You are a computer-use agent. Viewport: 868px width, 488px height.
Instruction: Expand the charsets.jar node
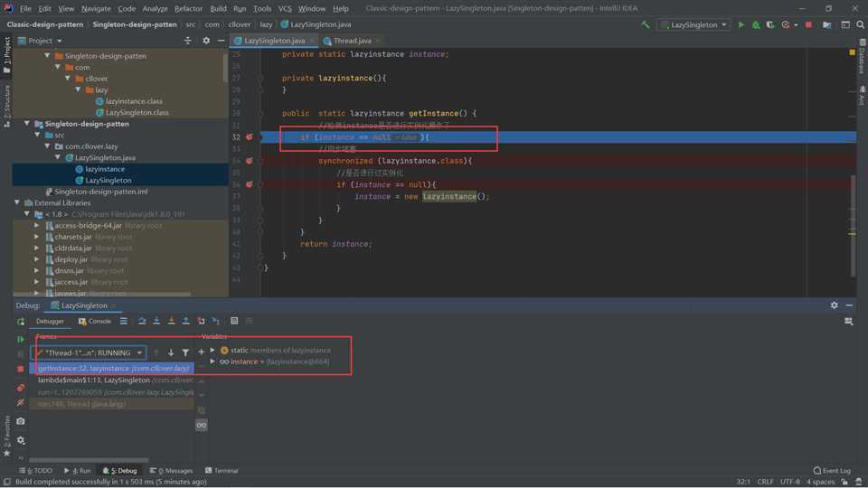point(36,237)
